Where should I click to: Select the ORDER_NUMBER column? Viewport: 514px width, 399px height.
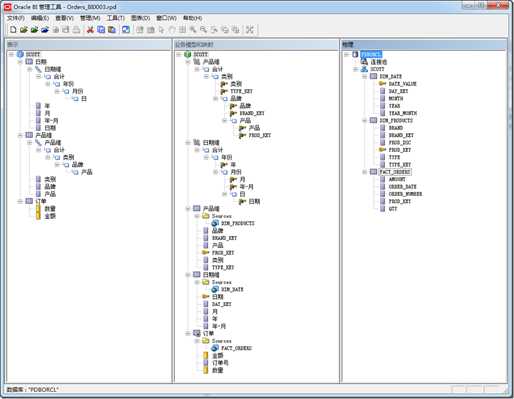point(405,194)
